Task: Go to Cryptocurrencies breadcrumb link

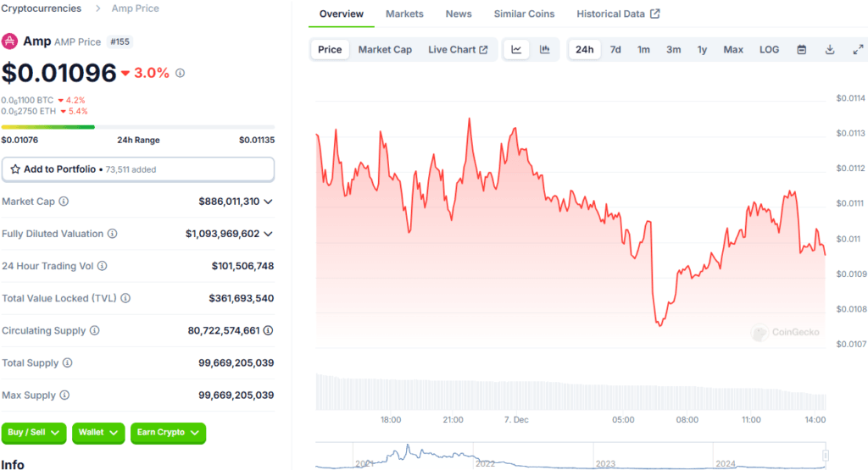Action: coord(41,8)
